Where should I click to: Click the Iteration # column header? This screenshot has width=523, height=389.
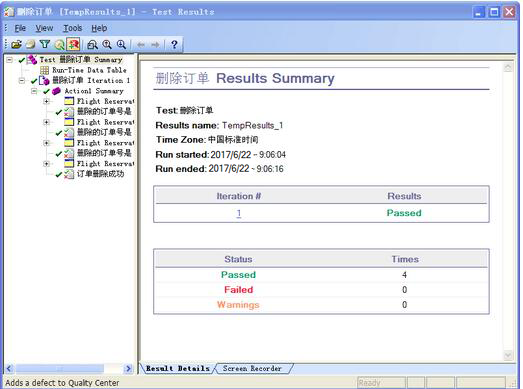[x=239, y=196]
